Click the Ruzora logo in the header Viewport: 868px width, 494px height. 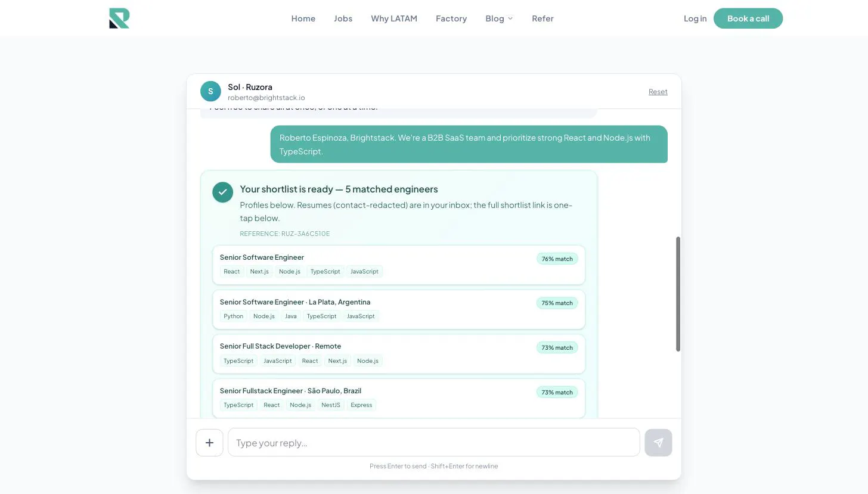coord(119,18)
